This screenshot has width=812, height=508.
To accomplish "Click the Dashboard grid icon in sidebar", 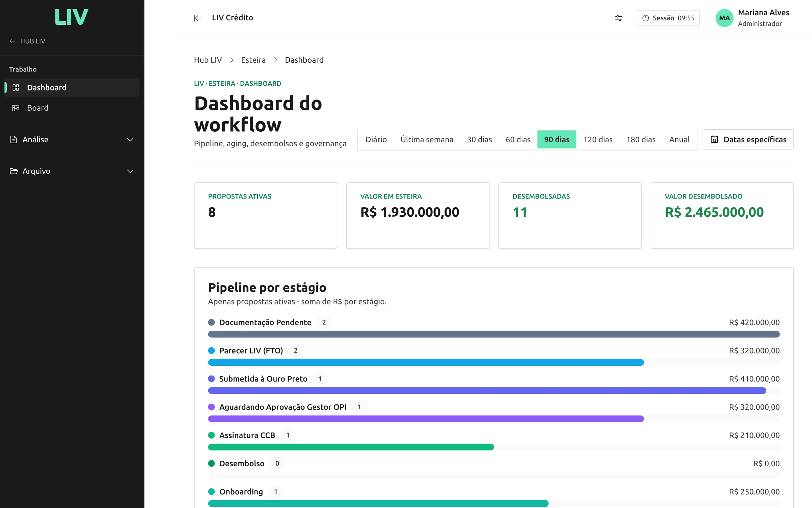I will click(x=16, y=88).
